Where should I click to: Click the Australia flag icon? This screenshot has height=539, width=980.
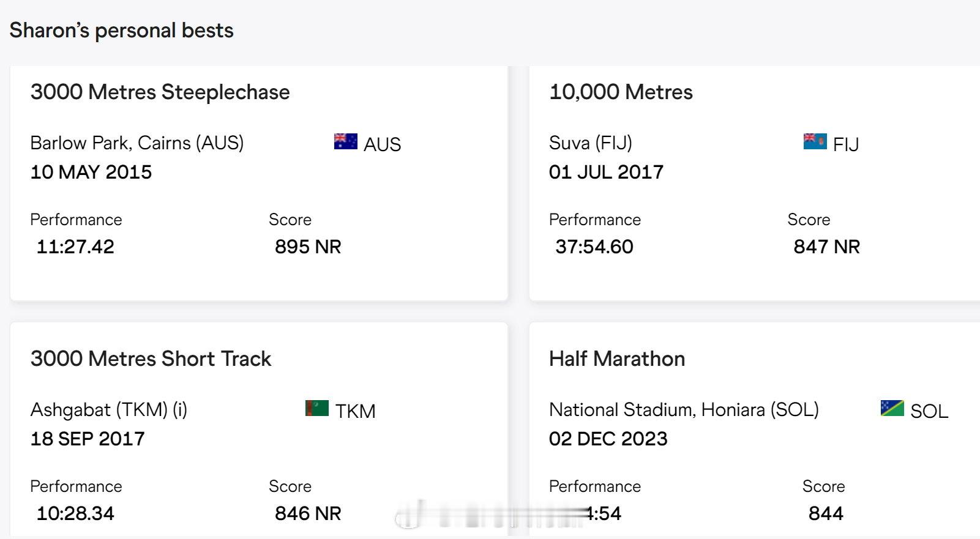tap(345, 141)
